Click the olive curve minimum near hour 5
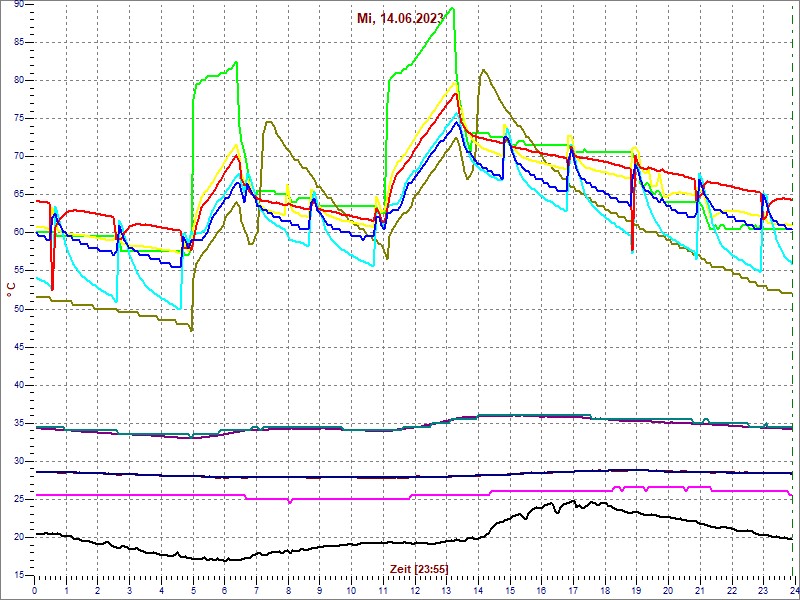Screen dimensions: 800x600 click(x=191, y=330)
